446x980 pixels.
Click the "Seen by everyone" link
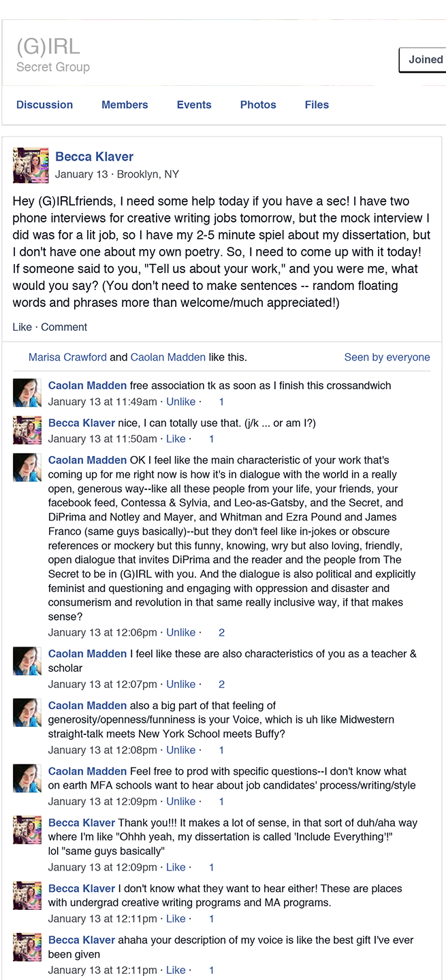(387, 357)
